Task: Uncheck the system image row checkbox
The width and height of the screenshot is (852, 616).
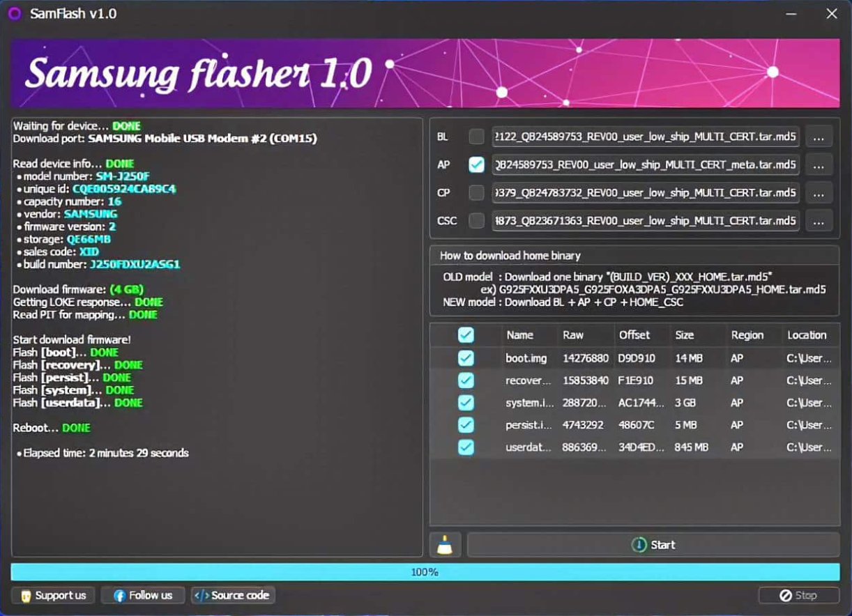Action: point(466,403)
